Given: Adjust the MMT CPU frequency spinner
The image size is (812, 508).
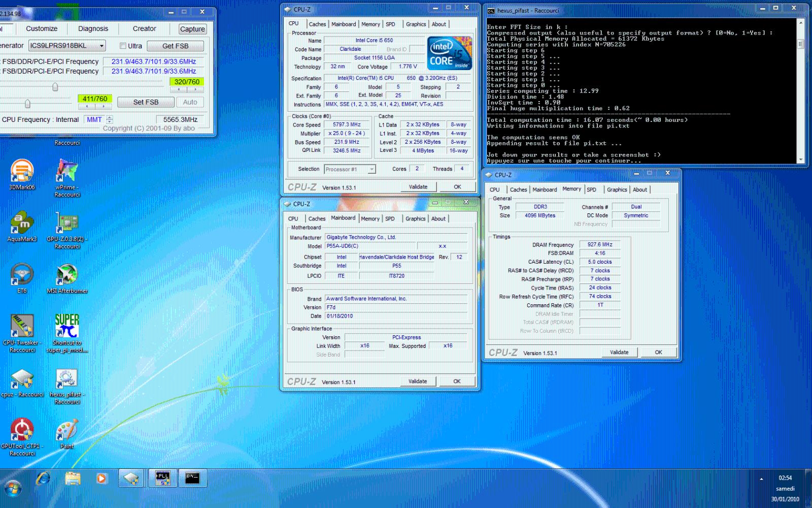Looking at the screenshot, I should click(110, 119).
